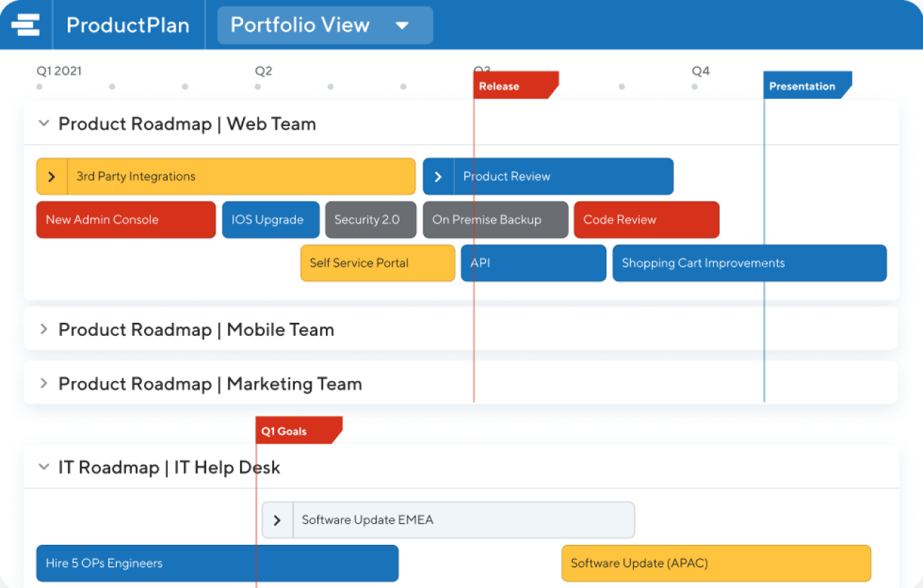The height and width of the screenshot is (588, 923).
Task: Expand the Product Roadmap Mobile Team section
Action: point(43,329)
